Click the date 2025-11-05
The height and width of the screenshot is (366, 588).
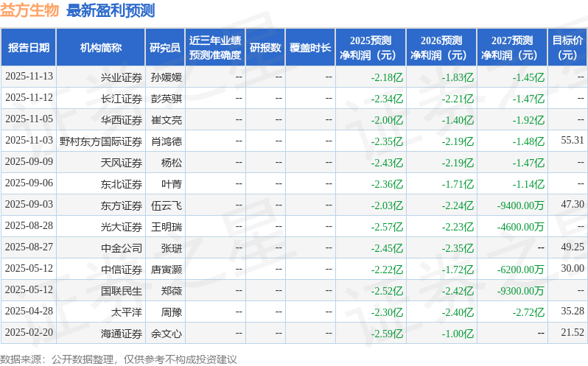(x=29, y=119)
